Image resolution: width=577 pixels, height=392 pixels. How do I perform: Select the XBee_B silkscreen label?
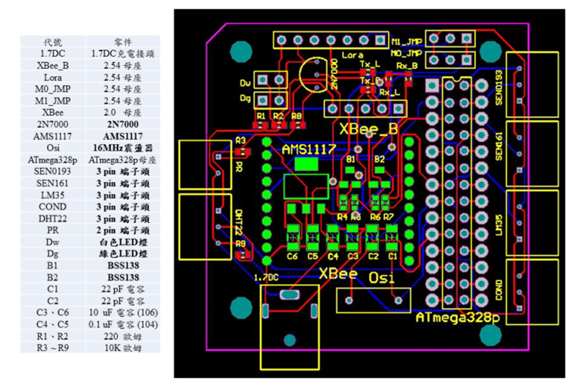[368, 128]
